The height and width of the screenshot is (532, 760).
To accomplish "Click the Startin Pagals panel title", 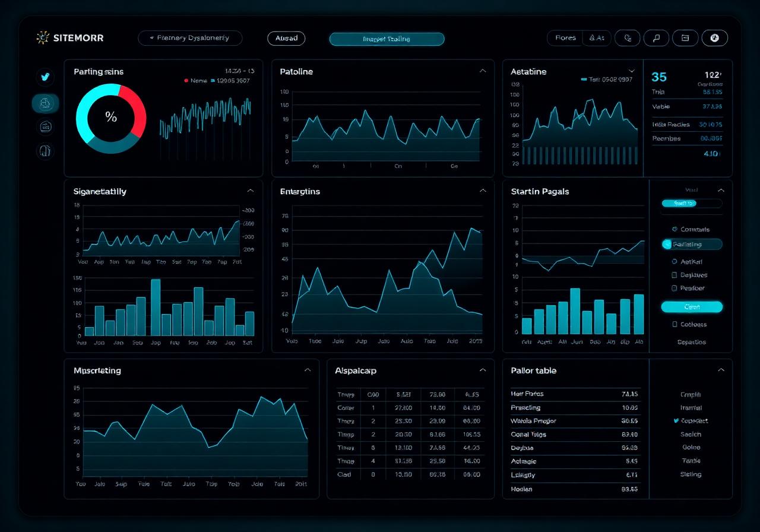I will 540,191.
